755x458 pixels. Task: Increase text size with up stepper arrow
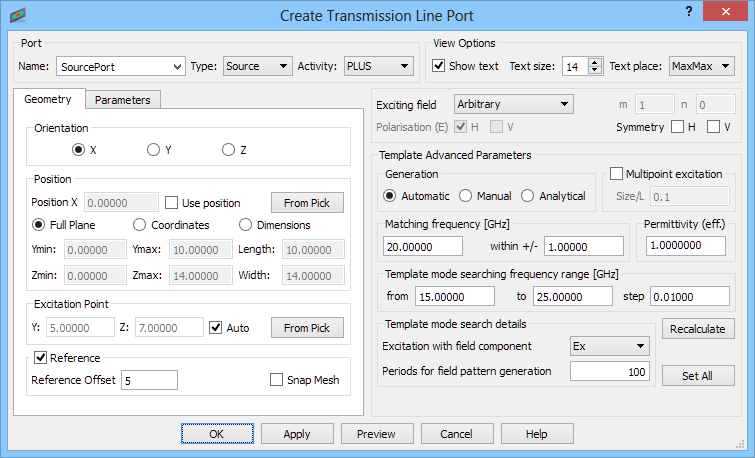coord(595,62)
